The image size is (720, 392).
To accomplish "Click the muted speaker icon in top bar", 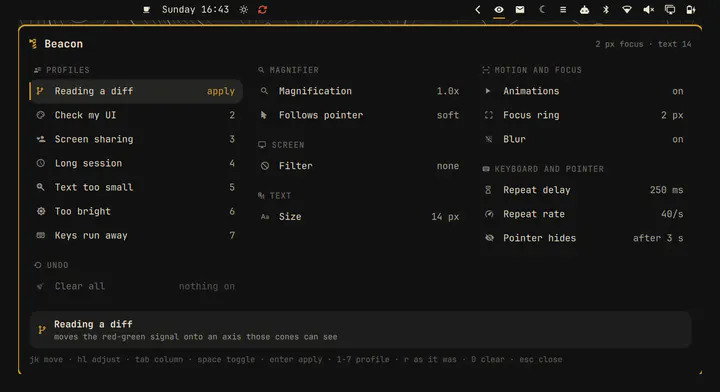I will click(648, 10).
